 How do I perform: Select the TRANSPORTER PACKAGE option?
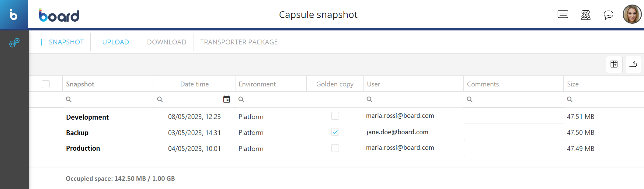tap(239, 42)
